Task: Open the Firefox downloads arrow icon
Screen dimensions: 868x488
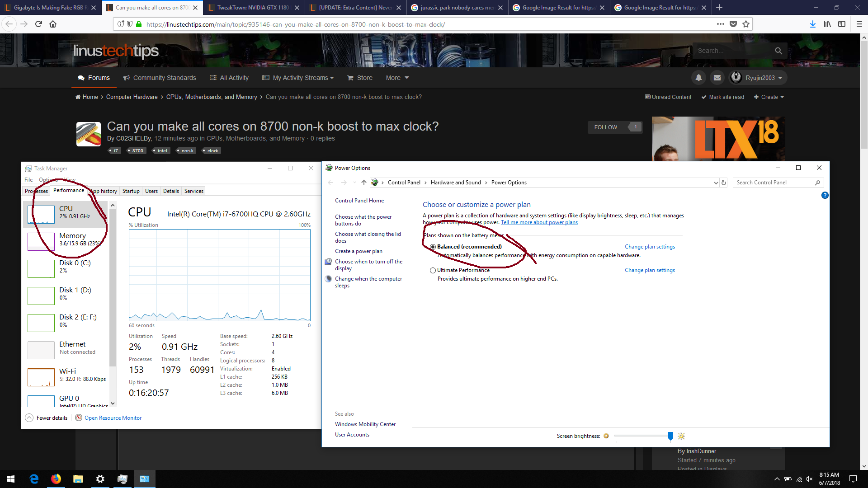Action: [813, 24]
